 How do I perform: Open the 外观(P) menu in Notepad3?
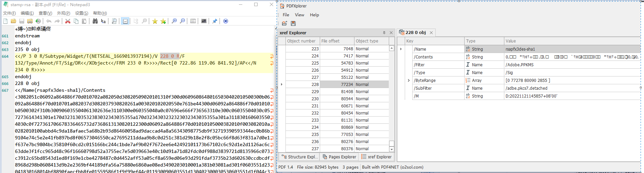64,13
